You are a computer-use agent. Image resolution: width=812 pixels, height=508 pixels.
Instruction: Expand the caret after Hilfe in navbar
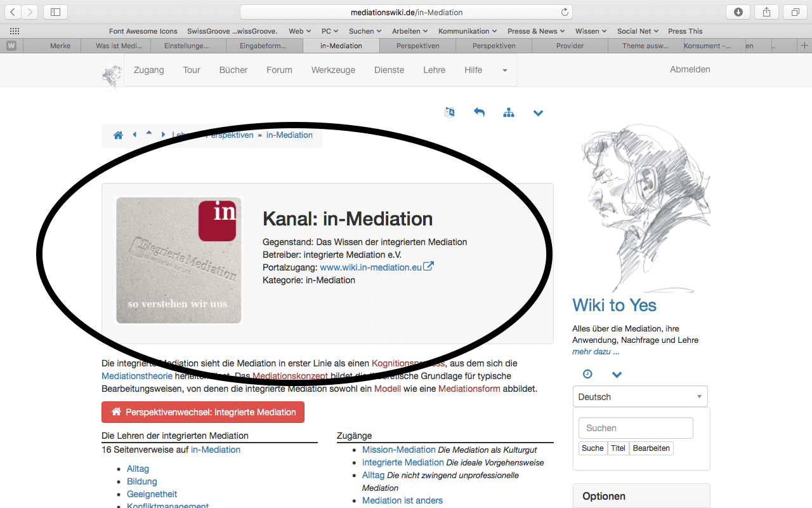[x=505, y=70]
